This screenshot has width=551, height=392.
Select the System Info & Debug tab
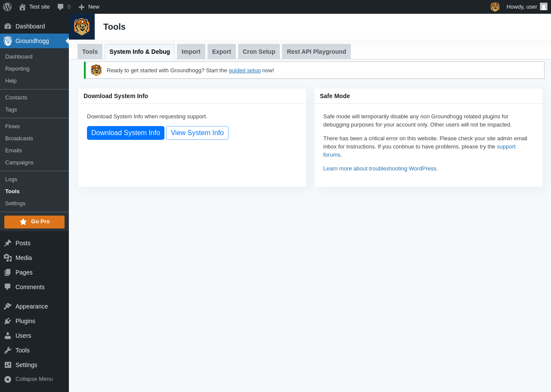click(139, 52)
